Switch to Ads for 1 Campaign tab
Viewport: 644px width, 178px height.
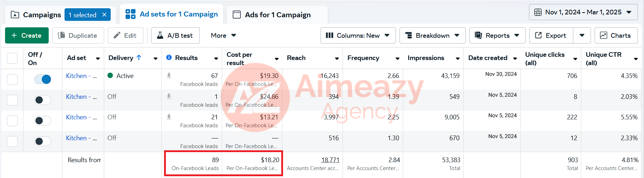(277, 15)
